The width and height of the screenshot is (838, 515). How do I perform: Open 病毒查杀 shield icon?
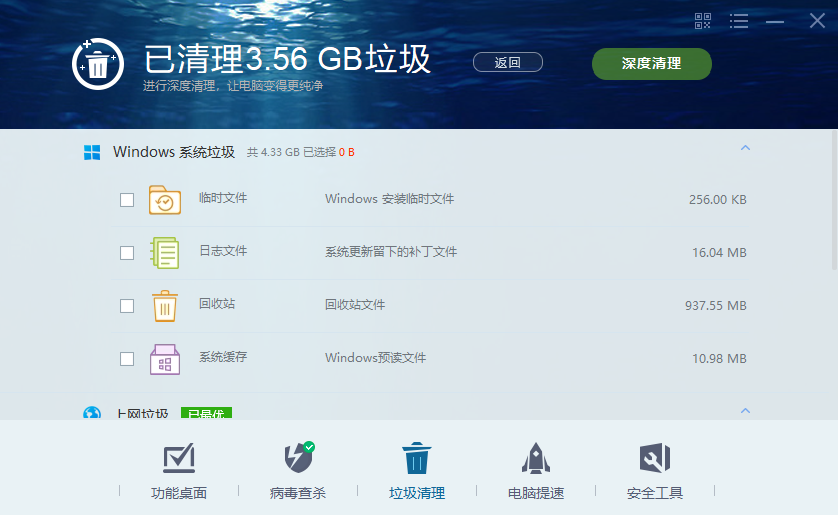click(x=298, y=457)
